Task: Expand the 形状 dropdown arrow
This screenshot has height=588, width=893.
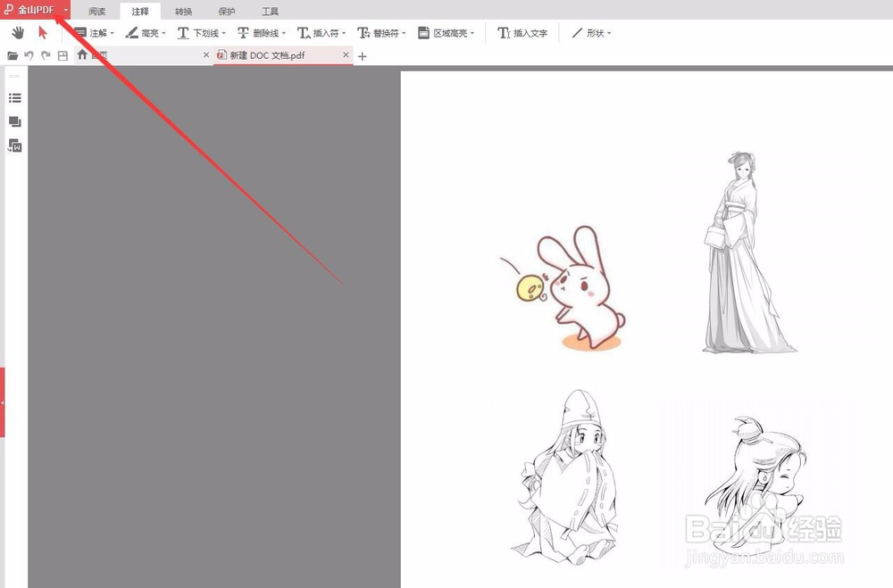Action: point(609,33)
